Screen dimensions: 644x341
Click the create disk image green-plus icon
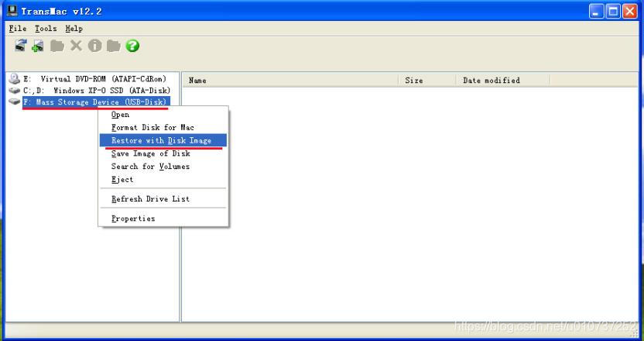[38, 46]
